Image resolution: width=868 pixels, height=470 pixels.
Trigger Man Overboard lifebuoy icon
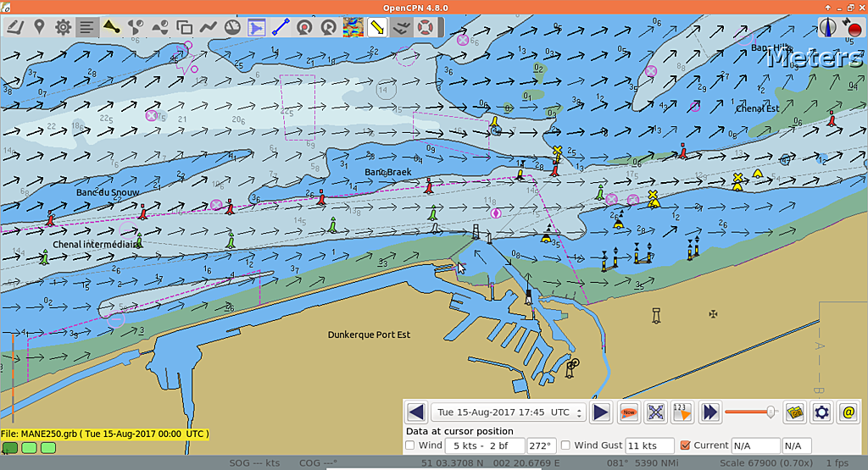tap(426, 26)
